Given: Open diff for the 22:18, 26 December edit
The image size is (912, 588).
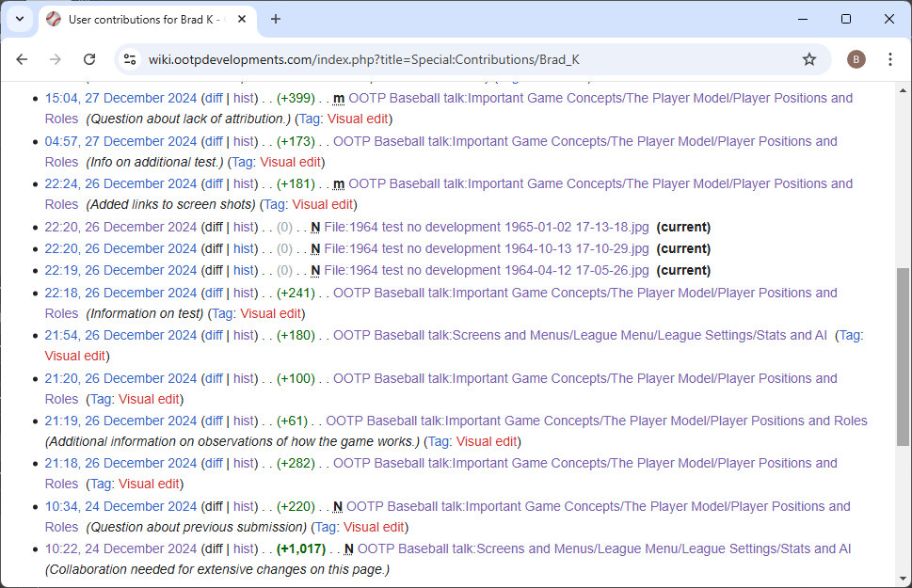Looking at the screenshot, I should tap(214, 294).
